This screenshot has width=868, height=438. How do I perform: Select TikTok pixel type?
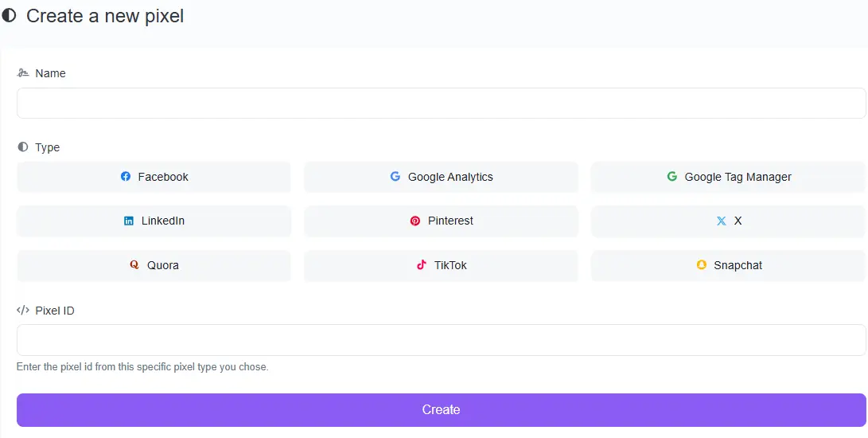[x=442, y=265]
